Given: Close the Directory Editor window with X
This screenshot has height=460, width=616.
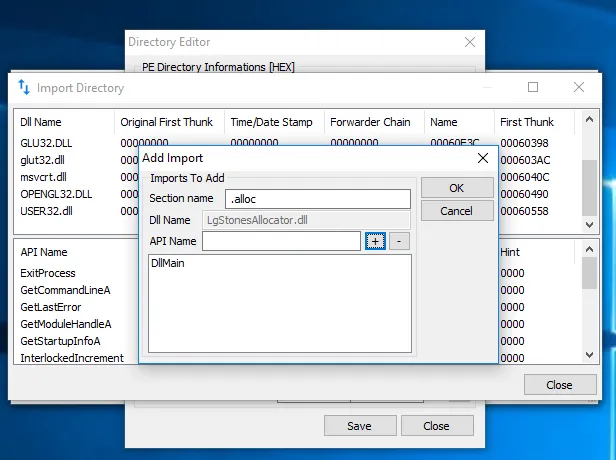Looking at the screenshot, I should 470,42.
